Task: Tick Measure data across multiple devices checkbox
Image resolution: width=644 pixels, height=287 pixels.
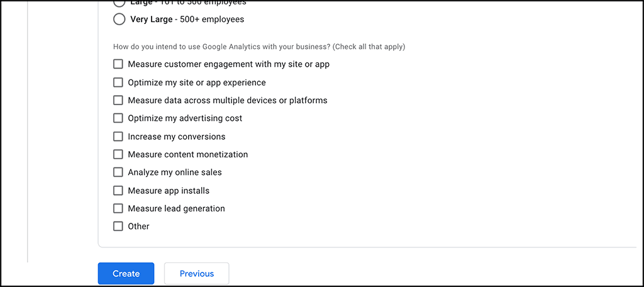Action: click(x=118, y=100)
